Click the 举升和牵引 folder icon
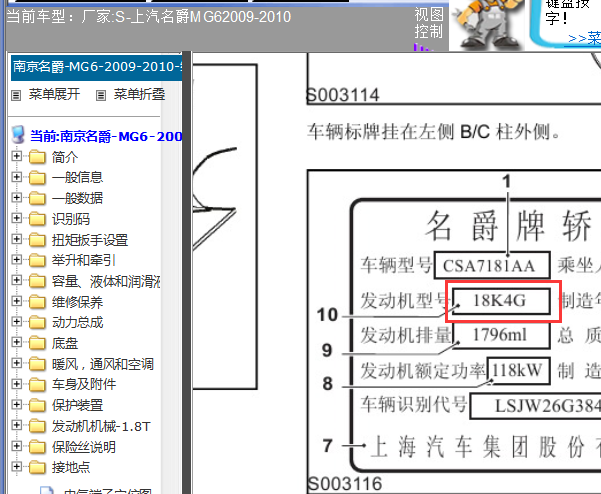Image resolution: width=601 pixels, height=494 pixels. point(37,260)
